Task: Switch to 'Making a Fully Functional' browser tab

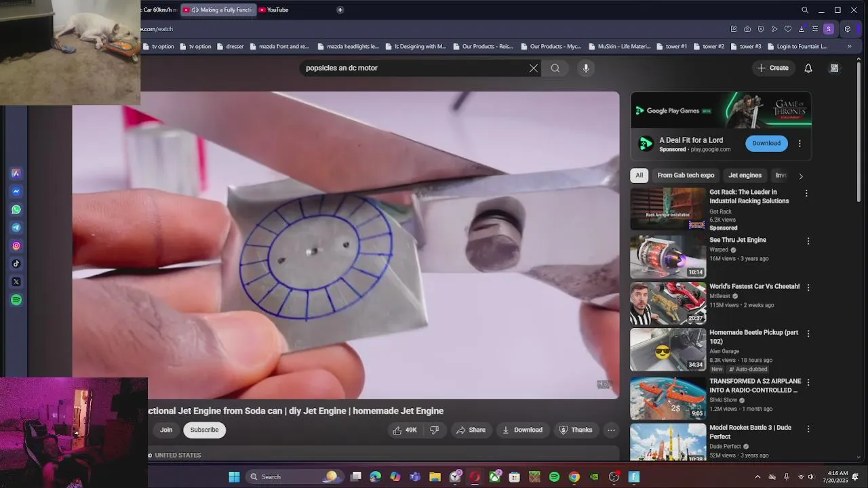Action: [218, 9]
